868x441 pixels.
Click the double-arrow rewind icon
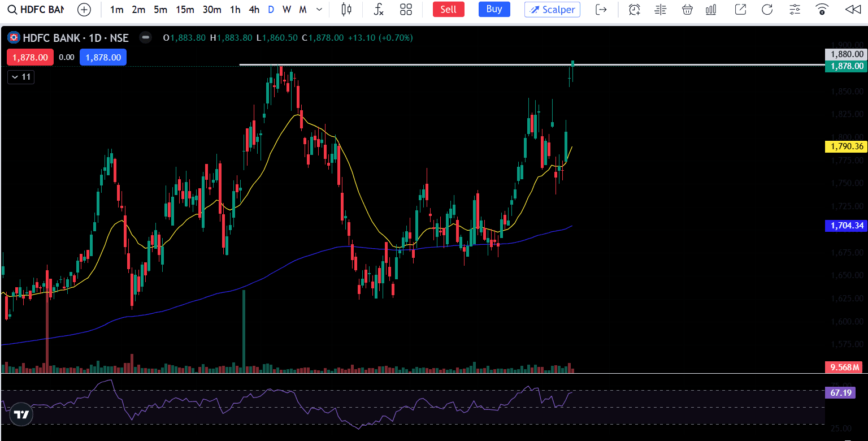tap(852, 10)
